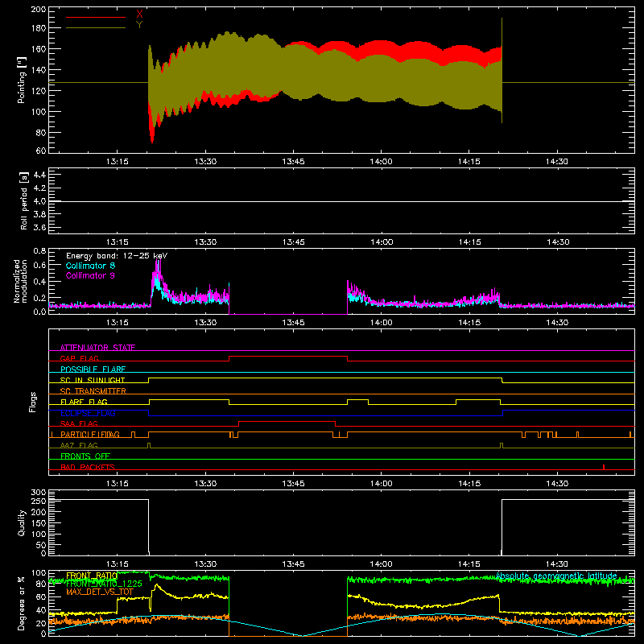Viewport: 644px width, 644px height.
Task: Click the orange PARTICLE_FLAG label
Action: (x=90, y=435)
